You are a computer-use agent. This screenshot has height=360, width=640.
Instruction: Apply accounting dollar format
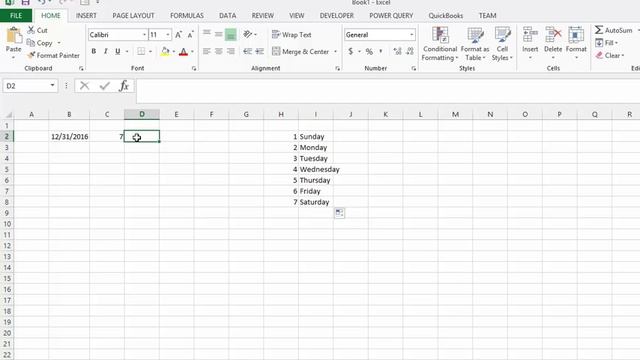[x=351, y=51]
